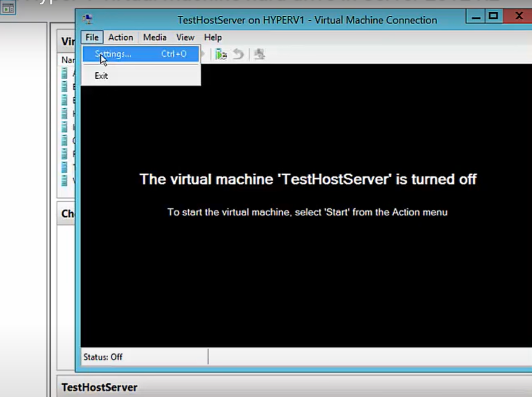Click the 'Status: Off' status bar text
Image resolution: width=532 pixels, height=397 pixels.
point(103,357)
